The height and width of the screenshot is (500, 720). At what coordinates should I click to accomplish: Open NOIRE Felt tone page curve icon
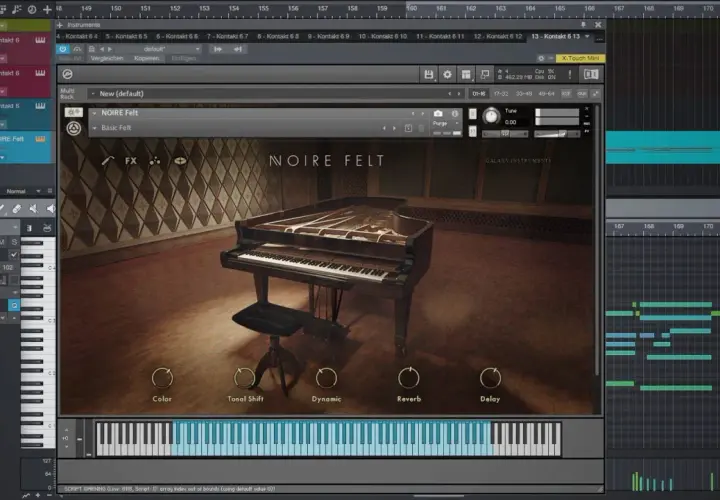(108, 161)
